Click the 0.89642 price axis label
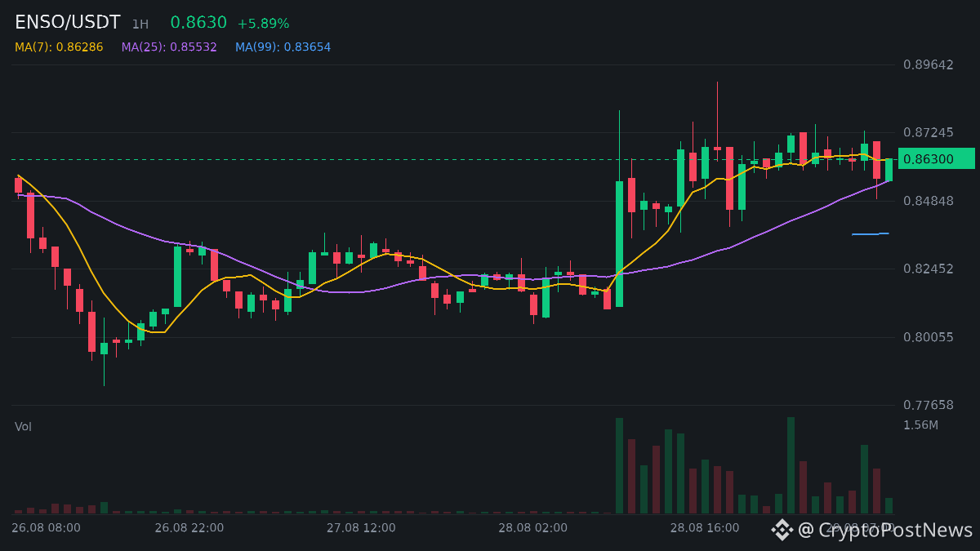980x551 pixels. [928, 64]
